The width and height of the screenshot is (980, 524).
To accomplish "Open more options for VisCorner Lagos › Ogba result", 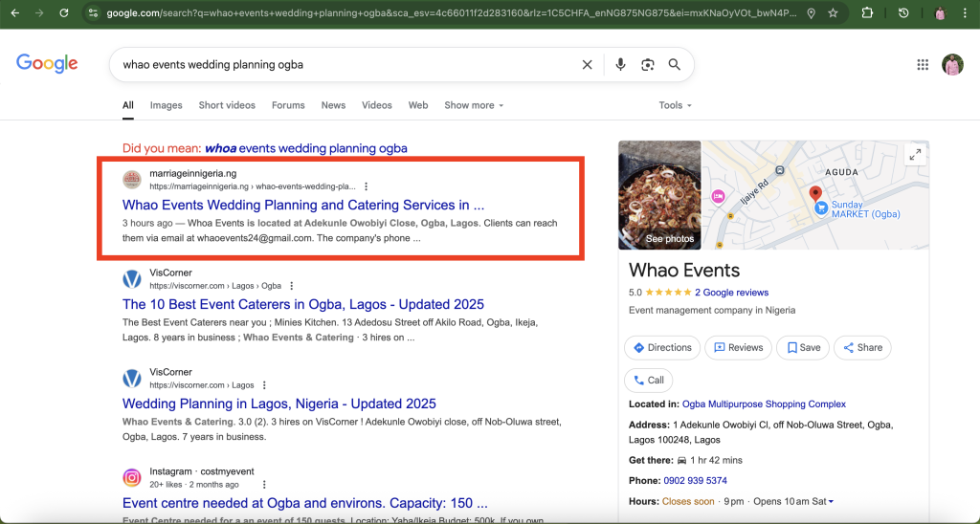I will click(291, 285).
